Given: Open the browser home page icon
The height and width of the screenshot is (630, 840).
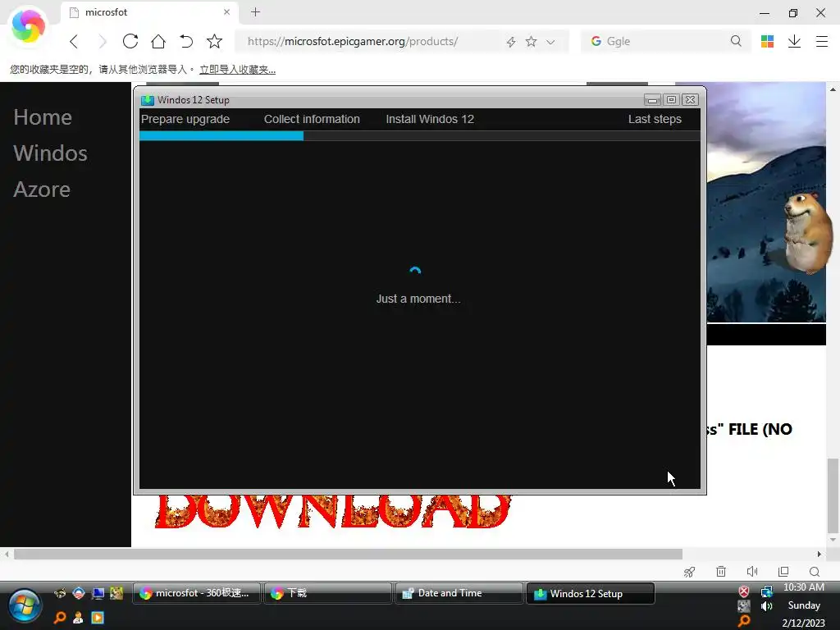Looking at the screenshot, I should pyautogui.click(x=158, y=41).
